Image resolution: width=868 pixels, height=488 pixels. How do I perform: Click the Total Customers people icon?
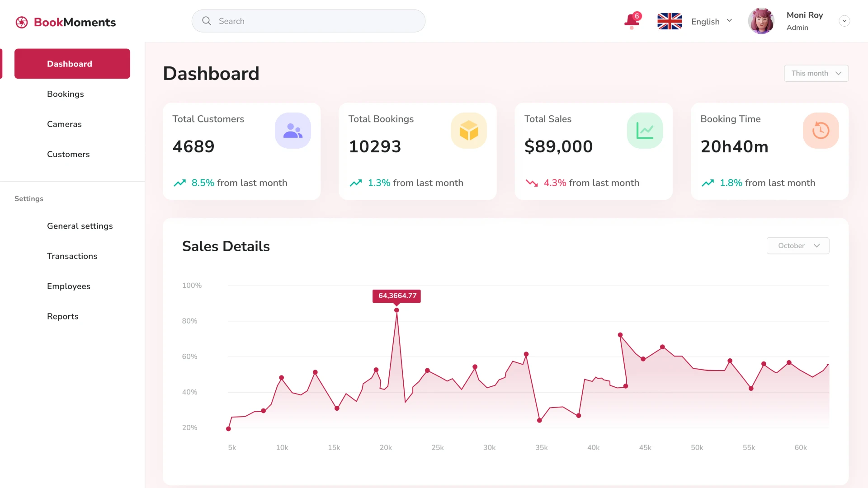click(x=292, y=131)
